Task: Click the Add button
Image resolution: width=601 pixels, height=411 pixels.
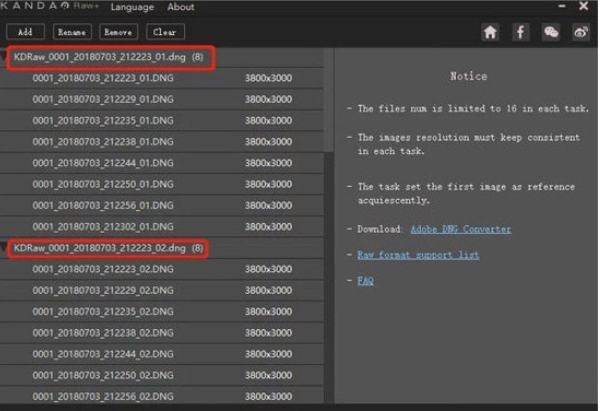Action: tap(25, 32)
